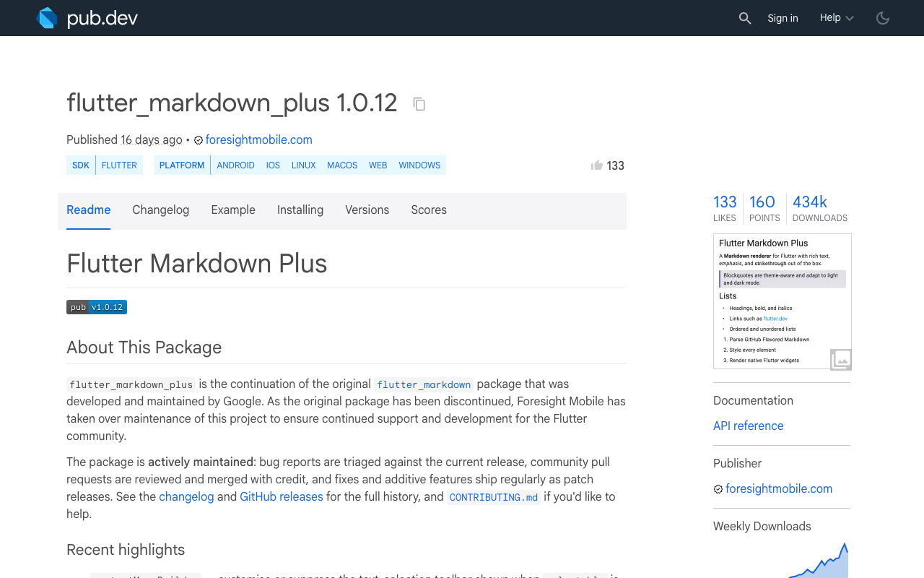Open the Flutter Markdown Plus screenshot thumbnail

(x=782, y=301)
